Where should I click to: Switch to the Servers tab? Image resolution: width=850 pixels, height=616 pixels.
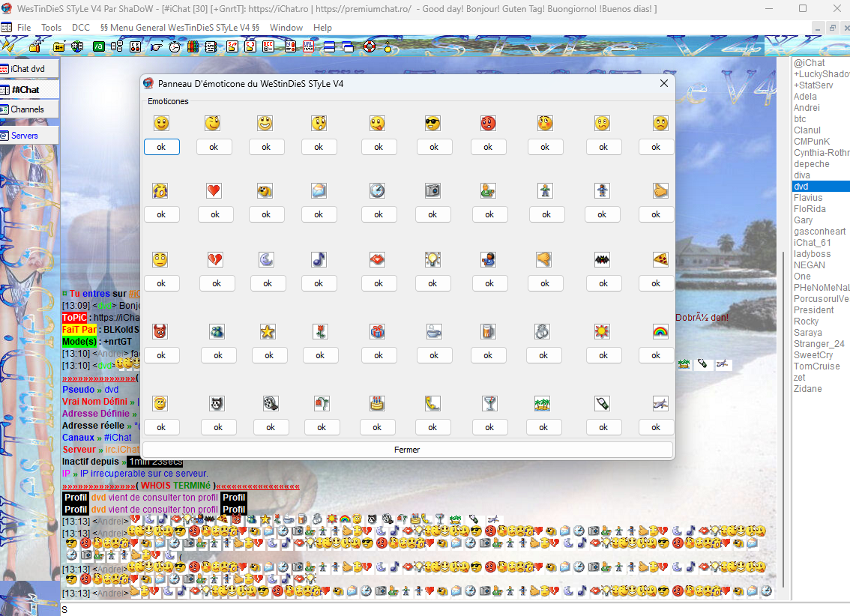click(29, 136)
